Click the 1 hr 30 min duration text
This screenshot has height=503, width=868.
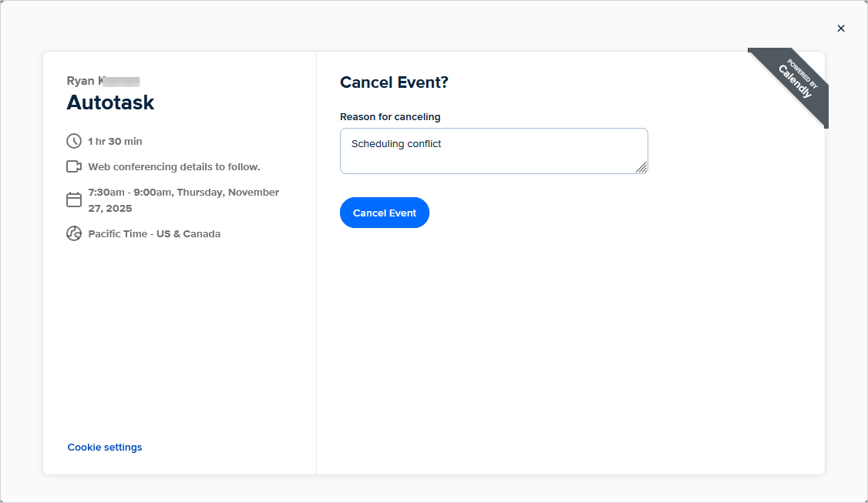115,141
